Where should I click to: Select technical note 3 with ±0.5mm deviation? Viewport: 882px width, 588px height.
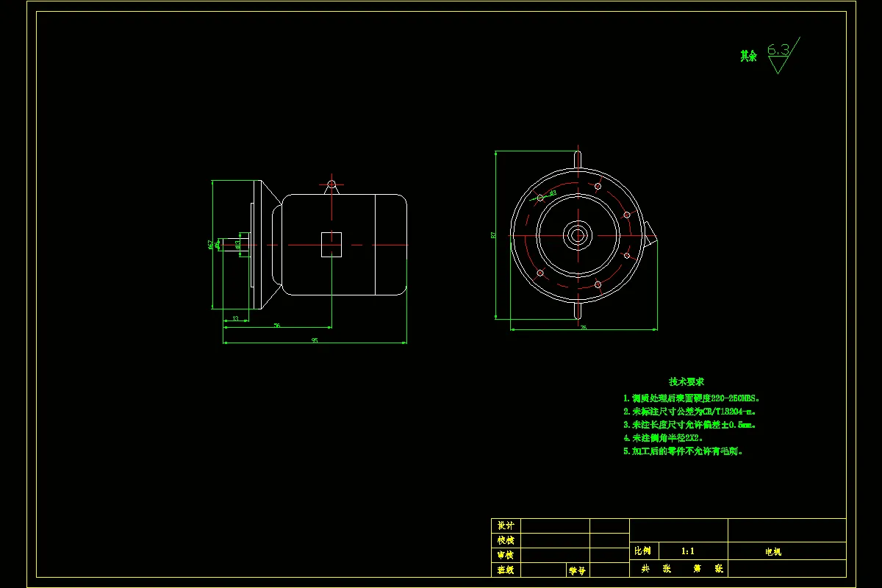tap(690, 425)
